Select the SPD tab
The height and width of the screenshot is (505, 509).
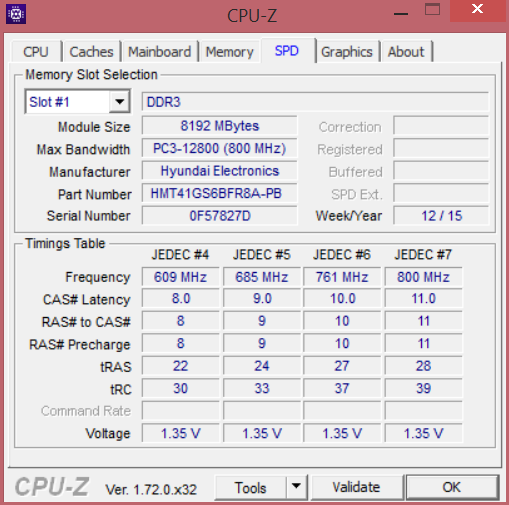click(287, 51)
